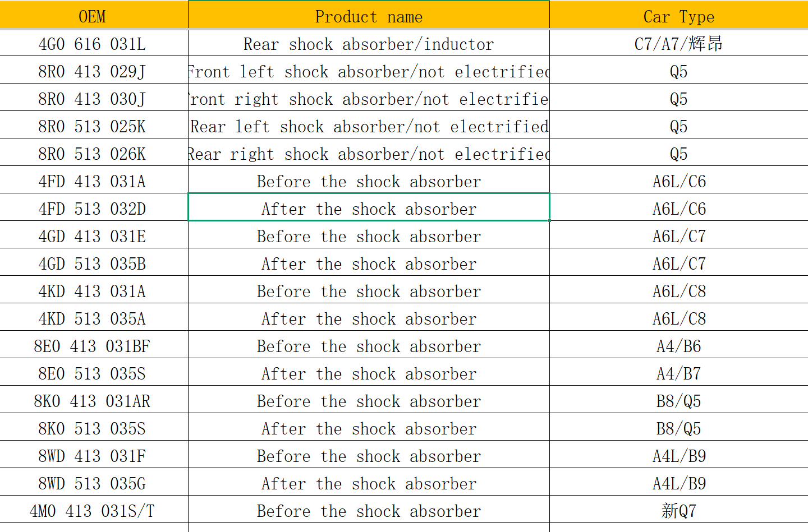Screen dimensions: 808x532
Task: Click the OEM column header cell
Action: (x=93, y=16)
